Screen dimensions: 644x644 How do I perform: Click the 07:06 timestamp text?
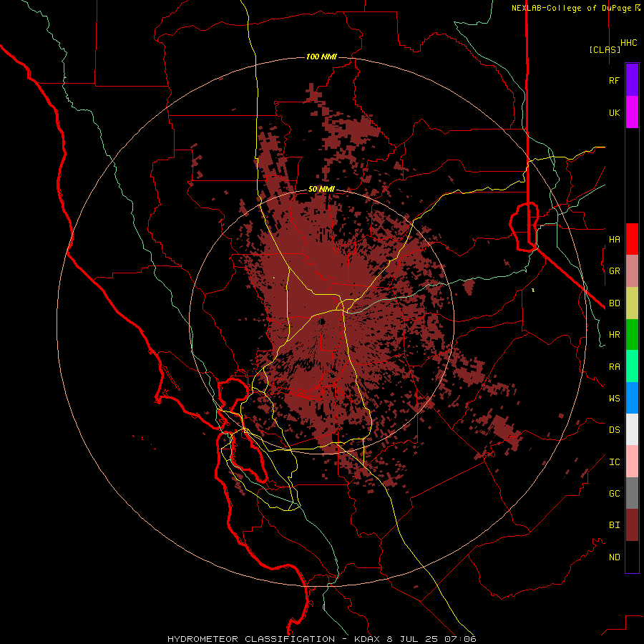[460, 639]
